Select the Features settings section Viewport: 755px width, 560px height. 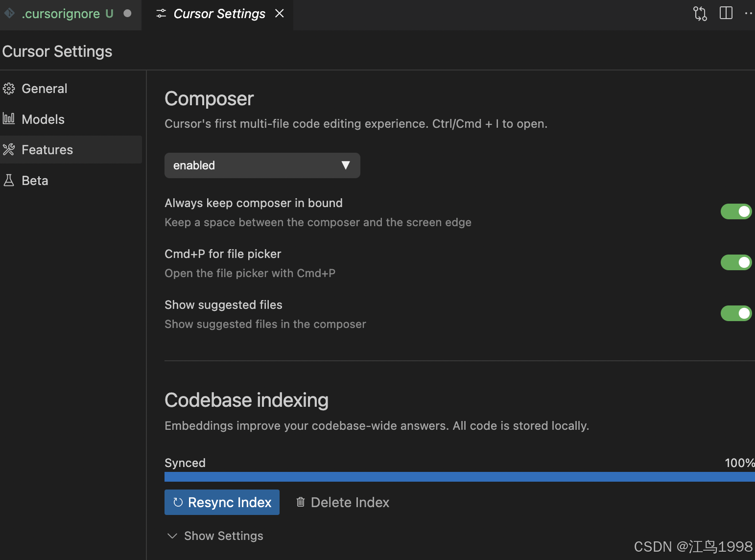(x=71, y=150)
